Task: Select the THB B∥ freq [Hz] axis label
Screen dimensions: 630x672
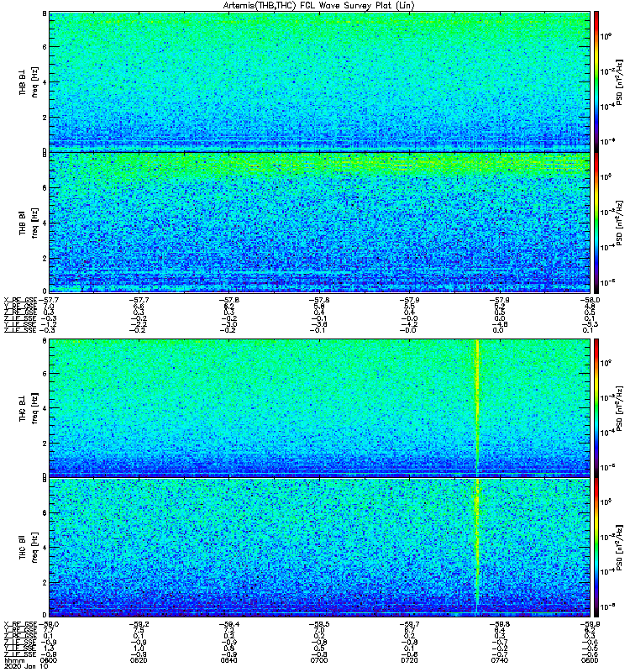Action: tap(29, 223)
